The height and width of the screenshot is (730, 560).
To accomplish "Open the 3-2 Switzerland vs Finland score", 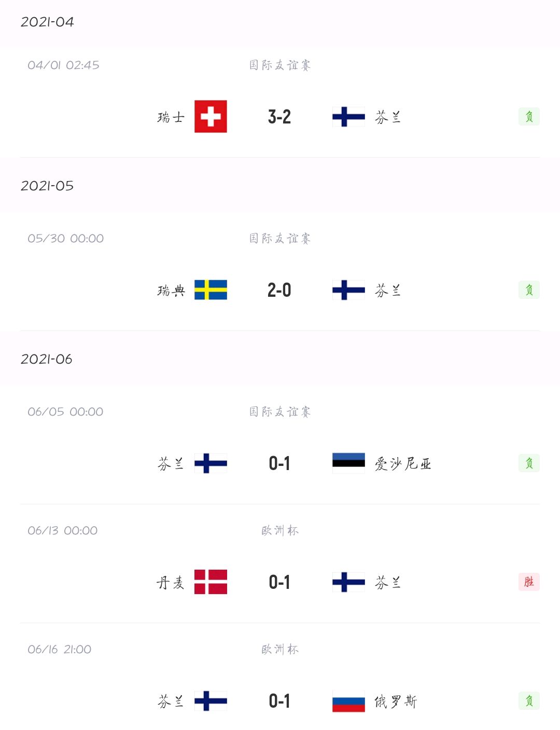I will click(279, 117).
